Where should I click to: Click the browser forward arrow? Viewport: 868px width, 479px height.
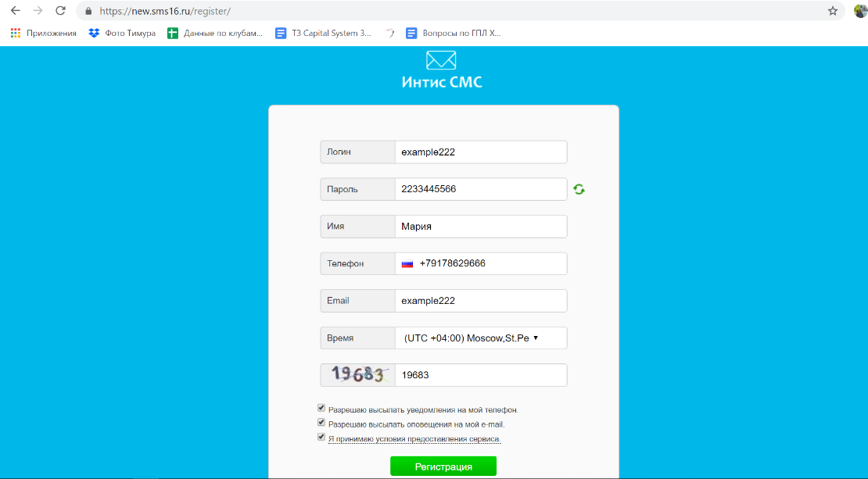point(38,10)
